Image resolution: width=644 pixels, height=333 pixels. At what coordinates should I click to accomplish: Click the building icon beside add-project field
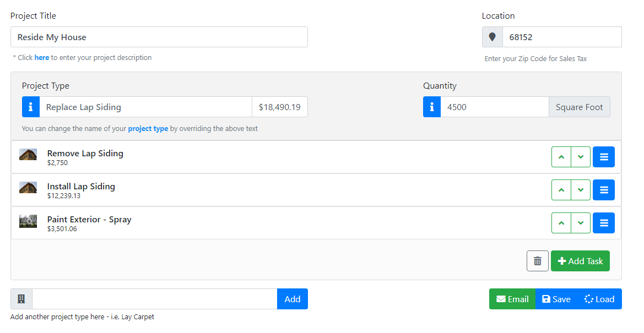21,299
